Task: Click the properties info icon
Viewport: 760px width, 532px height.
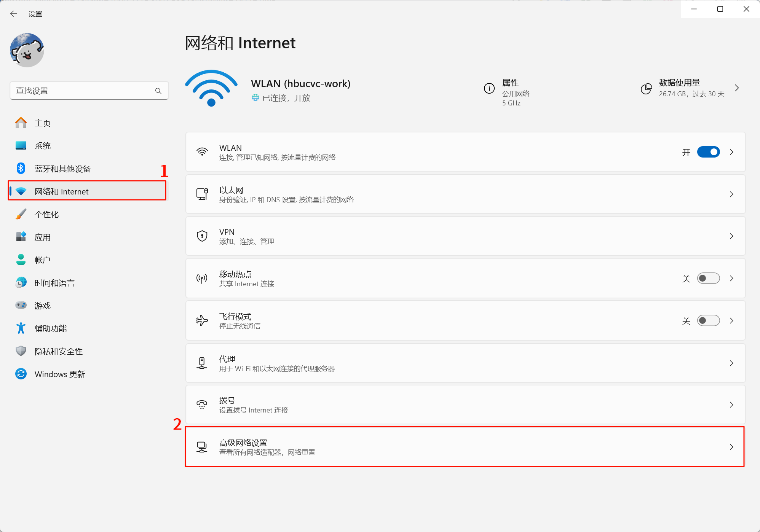Action: point(489,88)
